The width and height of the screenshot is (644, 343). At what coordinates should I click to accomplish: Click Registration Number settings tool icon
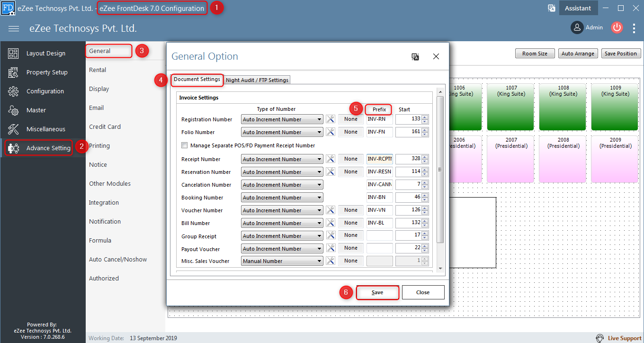pos(331,119)
